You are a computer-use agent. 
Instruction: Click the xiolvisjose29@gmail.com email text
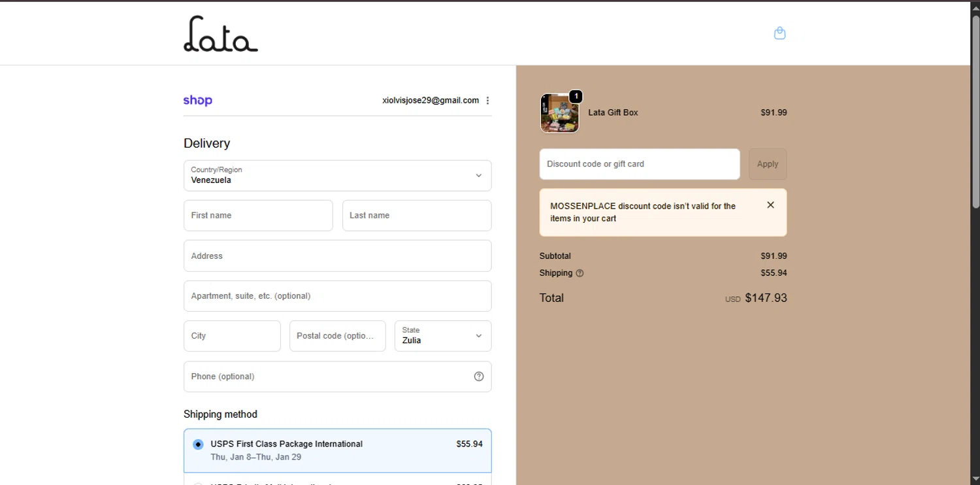pos(431,101)
